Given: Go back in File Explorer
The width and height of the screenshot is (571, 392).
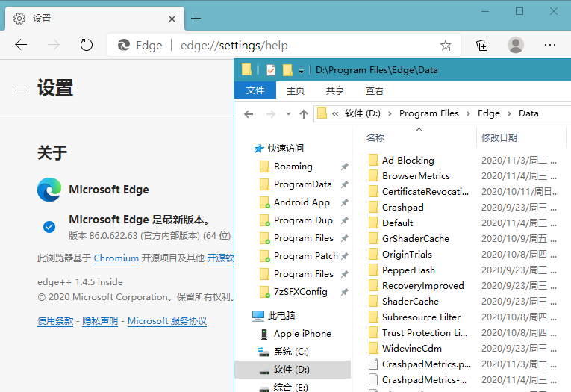Looking at the screenshot, I should [249, 114].
